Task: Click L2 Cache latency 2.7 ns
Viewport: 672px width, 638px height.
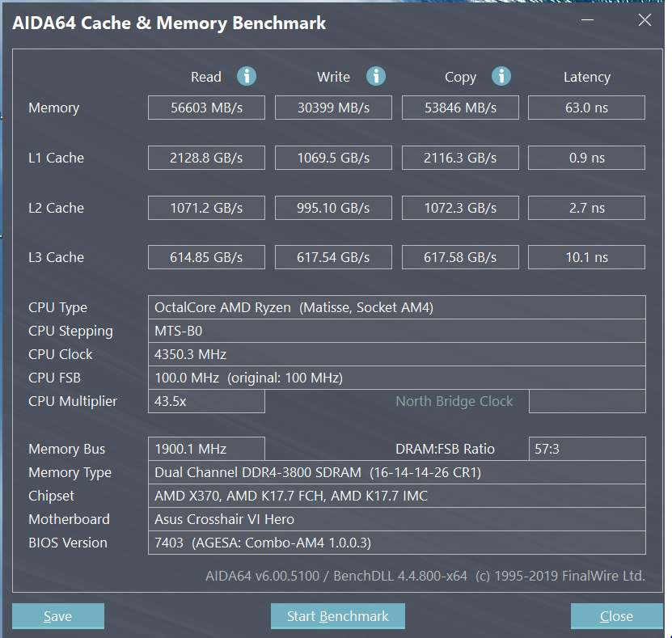Action: point(586,208)
